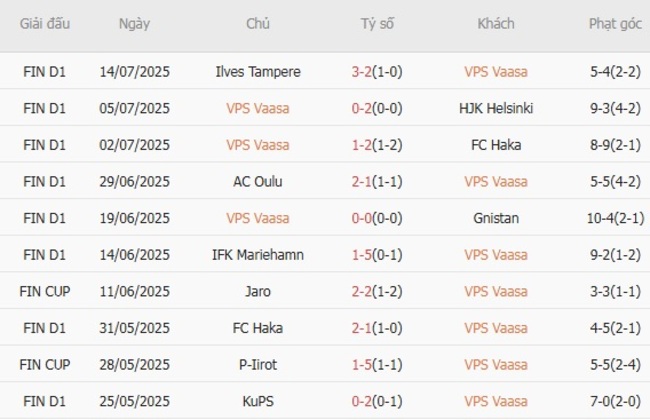Click the 2-2 score in Jaro match

pos(363,291)
